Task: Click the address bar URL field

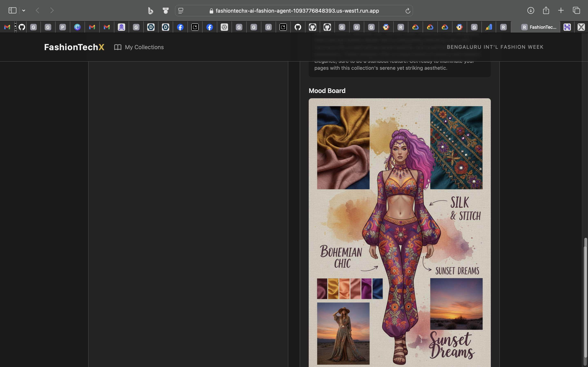Action: [x=297, y=11]
